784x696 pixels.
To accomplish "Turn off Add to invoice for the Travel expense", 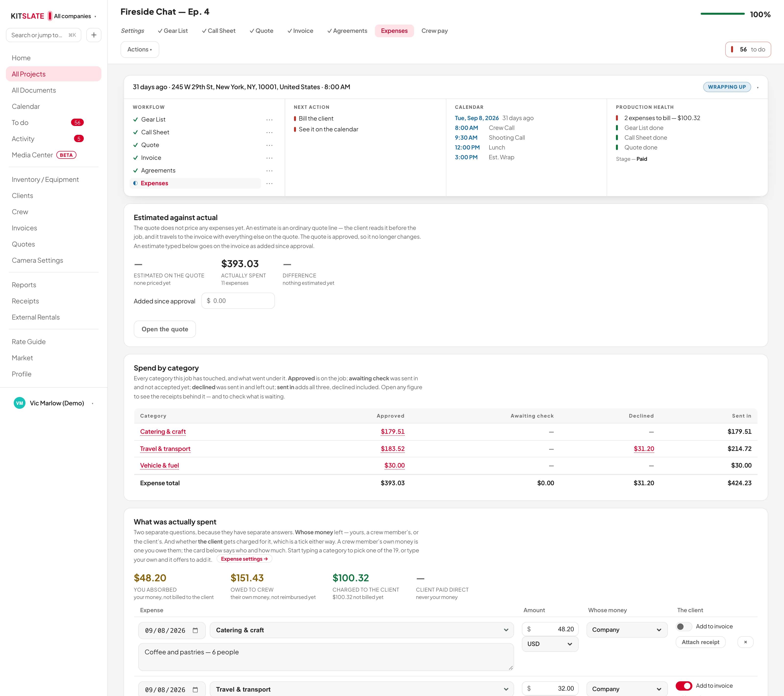I will coord(684,686).
